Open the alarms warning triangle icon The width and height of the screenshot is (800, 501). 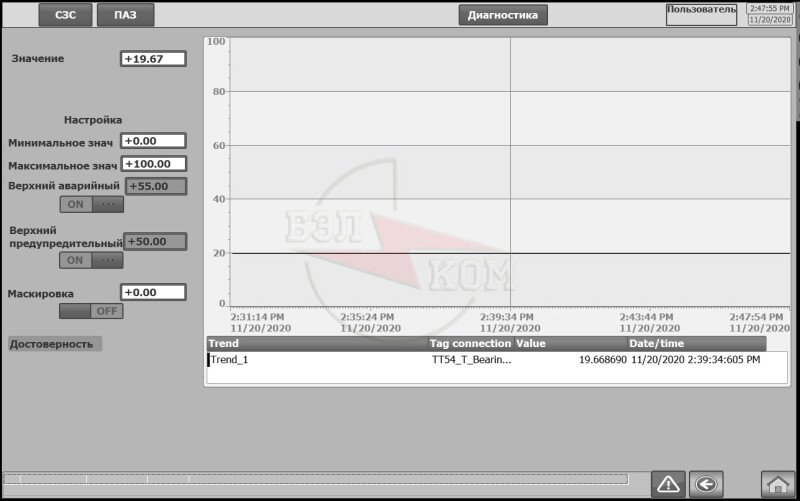tap(668, 484)
